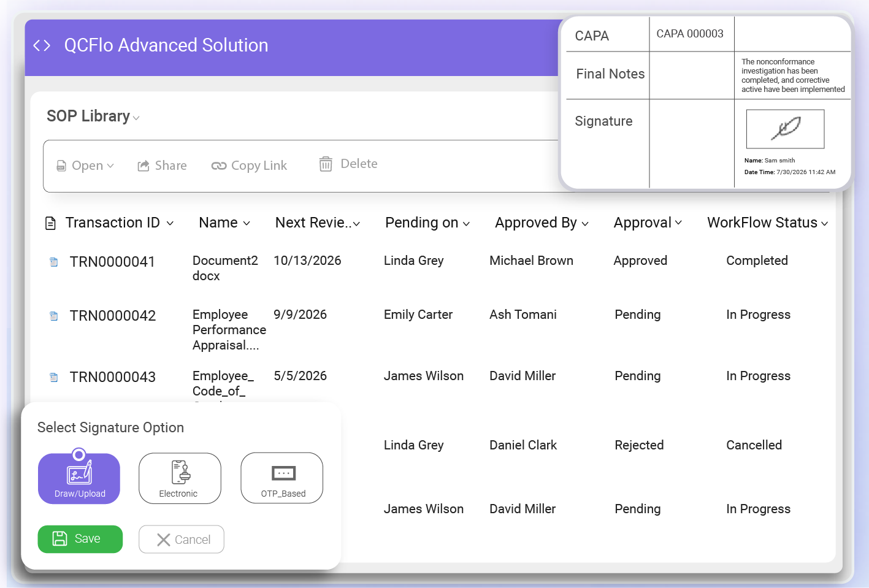This screenshot has height=588, width=869.
Task: Click the Final Notes label in CAPA card
Action: (x=610, y=74)
